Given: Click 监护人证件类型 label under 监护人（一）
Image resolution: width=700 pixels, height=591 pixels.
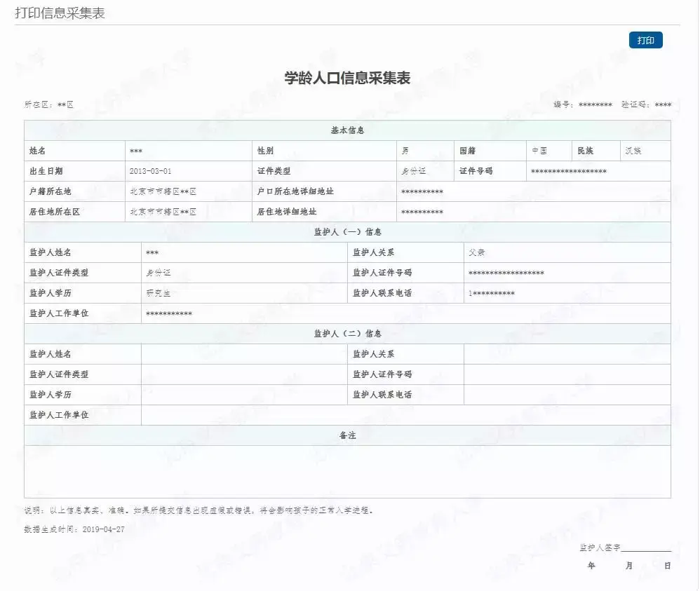Looking at the screenshot, I should point(59,273).
